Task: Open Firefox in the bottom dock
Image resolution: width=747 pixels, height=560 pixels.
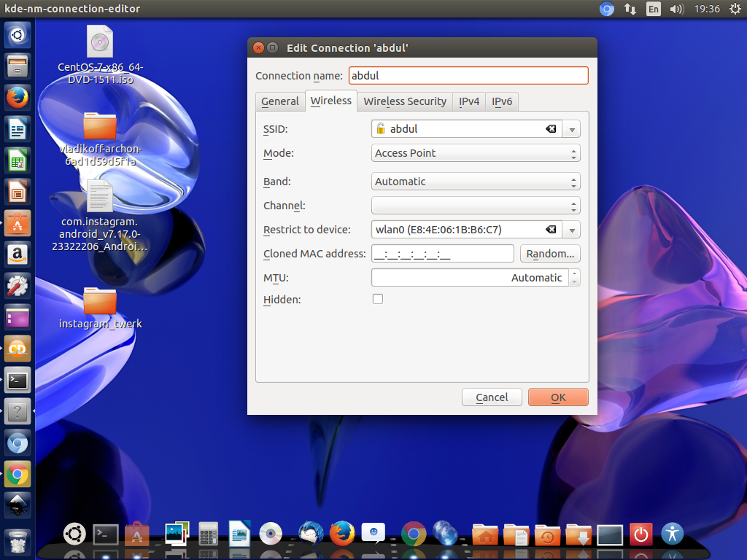Action: (343, 533)
